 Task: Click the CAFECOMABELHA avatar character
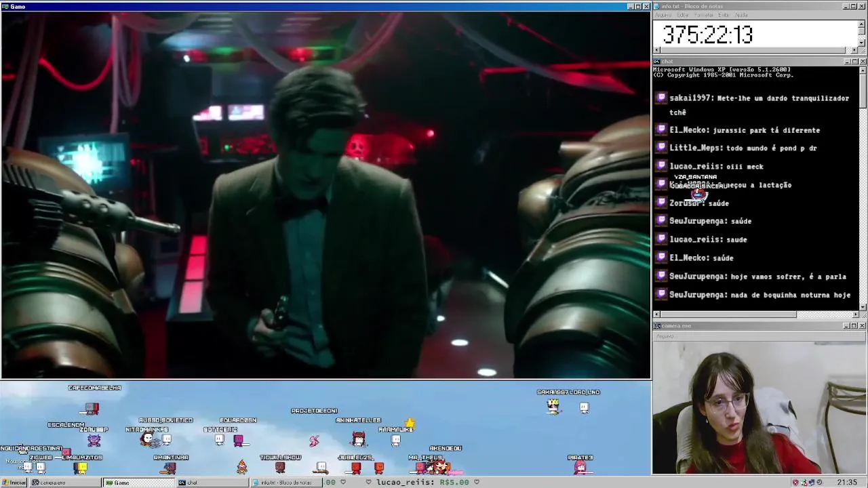(x=92, y=408)
